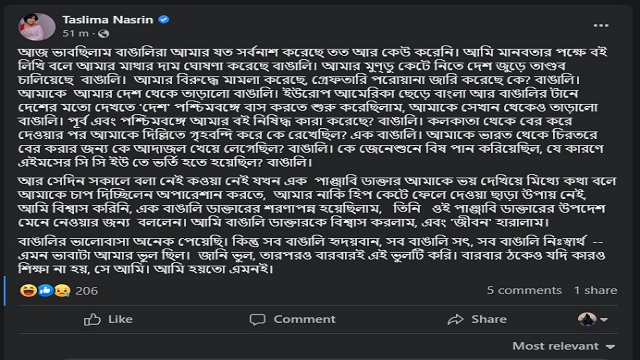Image resolution: width=640 pixels, height=360 pixels.
Task: Click the Haha laughing reaction emoji
Action: 28,291
